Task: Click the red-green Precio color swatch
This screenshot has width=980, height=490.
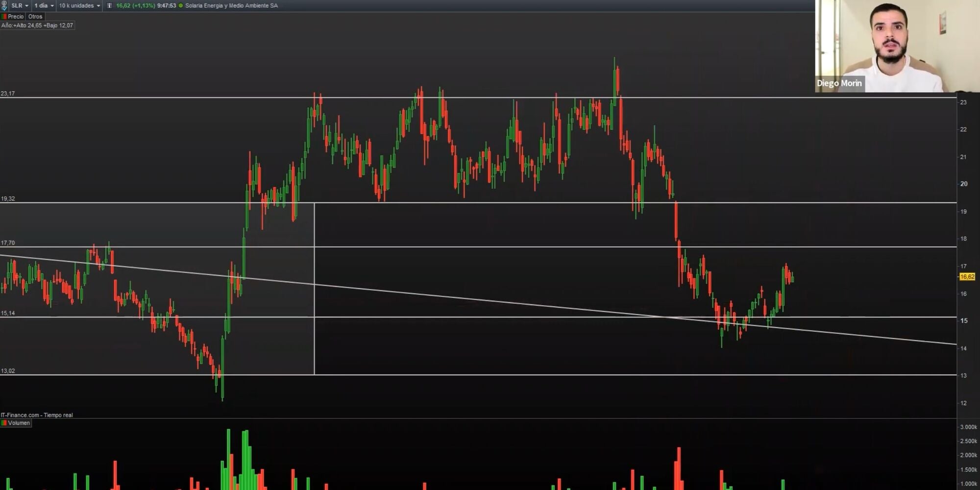Action: (4, 17)
